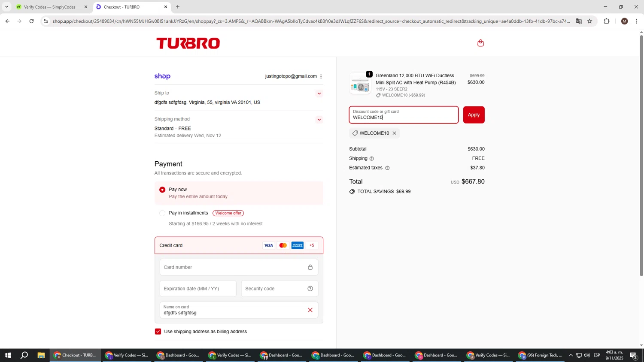Click the Shop pay logo
644x362 pixels.
(x=162, y=76)
